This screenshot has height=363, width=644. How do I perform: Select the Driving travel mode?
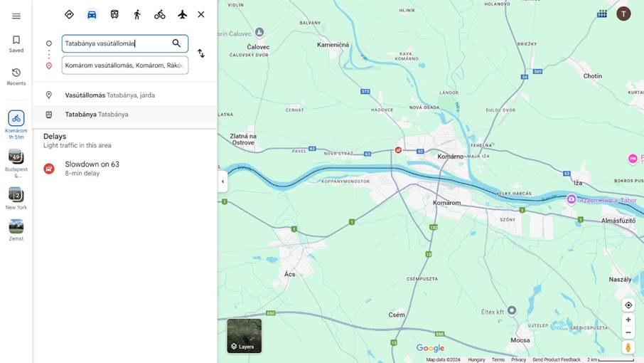point(92,14)
